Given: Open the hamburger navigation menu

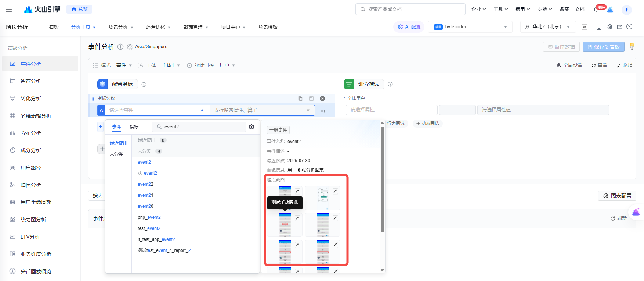Looking at the screenshot, I should (x=9, y=9).
